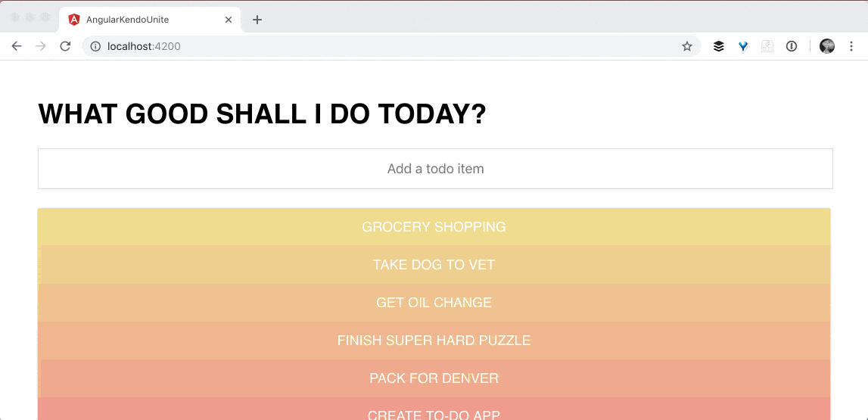Focus the localhost:4200 address bar
The width and height of the screenshot is (868, 420).
[378, 46]
